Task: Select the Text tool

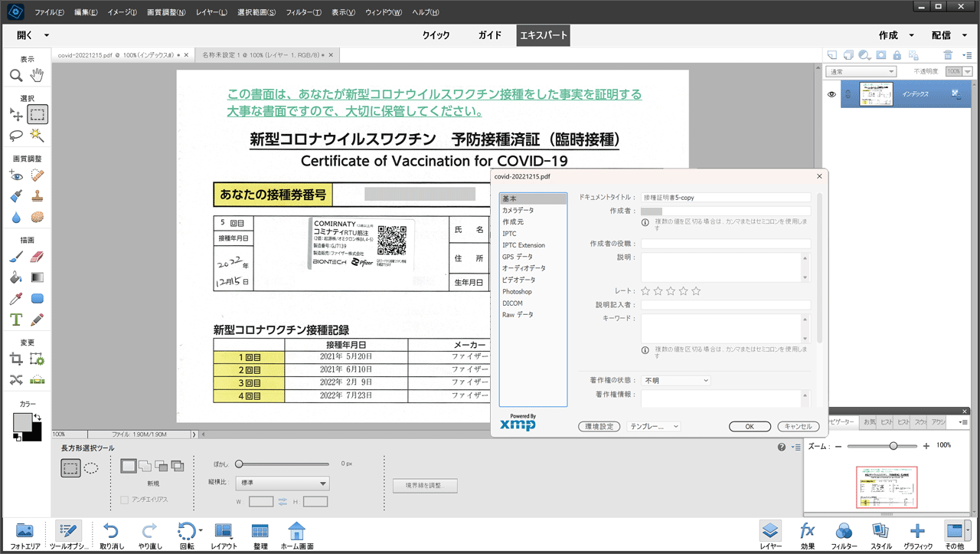Action: coord(16,319)
